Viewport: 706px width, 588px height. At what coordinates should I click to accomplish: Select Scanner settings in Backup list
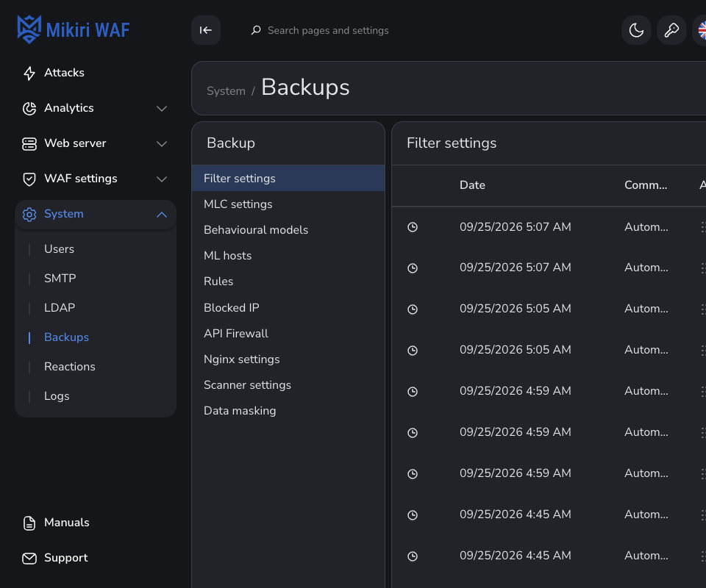click(x=288, y=384)
